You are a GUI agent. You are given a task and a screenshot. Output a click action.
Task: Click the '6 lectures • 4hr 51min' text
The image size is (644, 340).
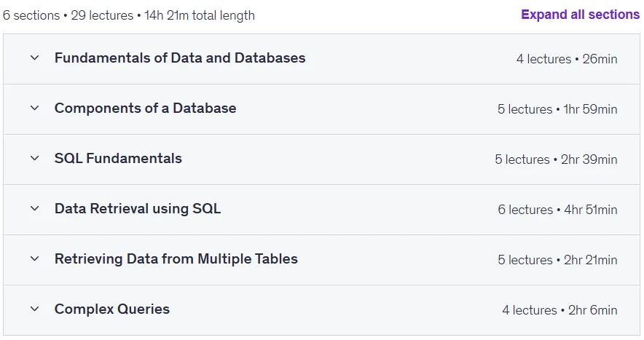(557, 210)
